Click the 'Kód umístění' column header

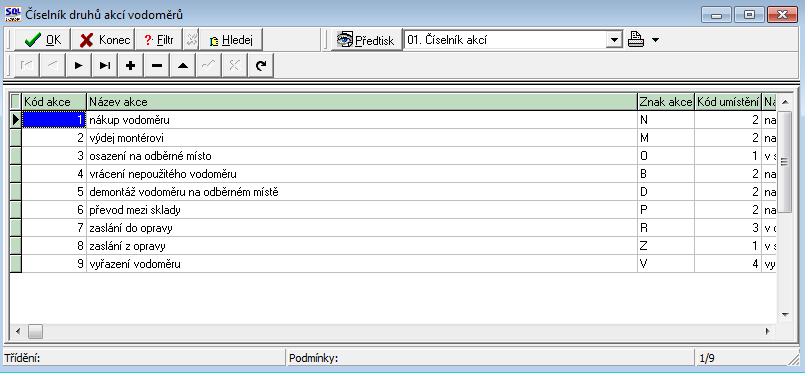pyautogui.click(x=728, y=102)
